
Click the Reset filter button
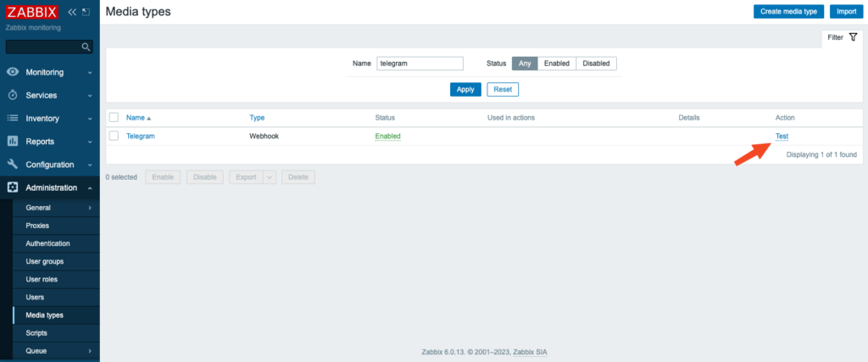[503, 89]
